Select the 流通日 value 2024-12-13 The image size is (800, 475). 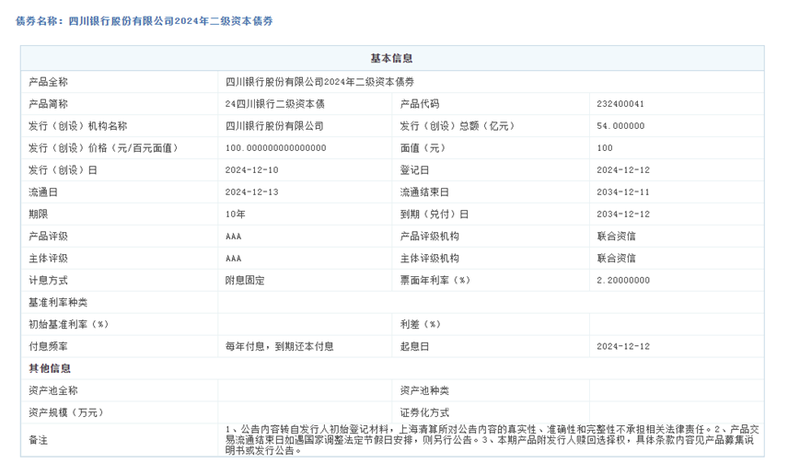pyautogui.click(x=252, y=192)
